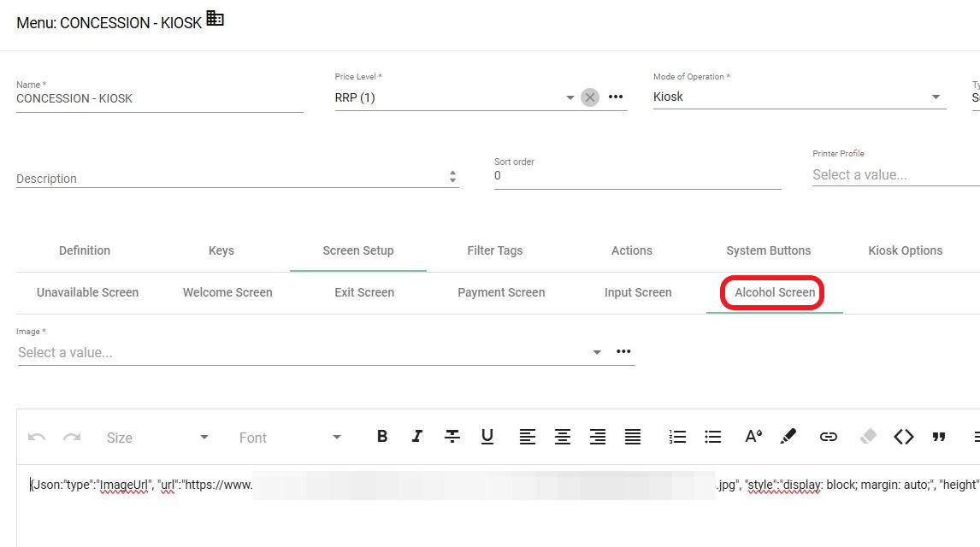Screen dimensions: 980x547
Task: Open the Welcome Screen tab
Action: coord(227,292)
